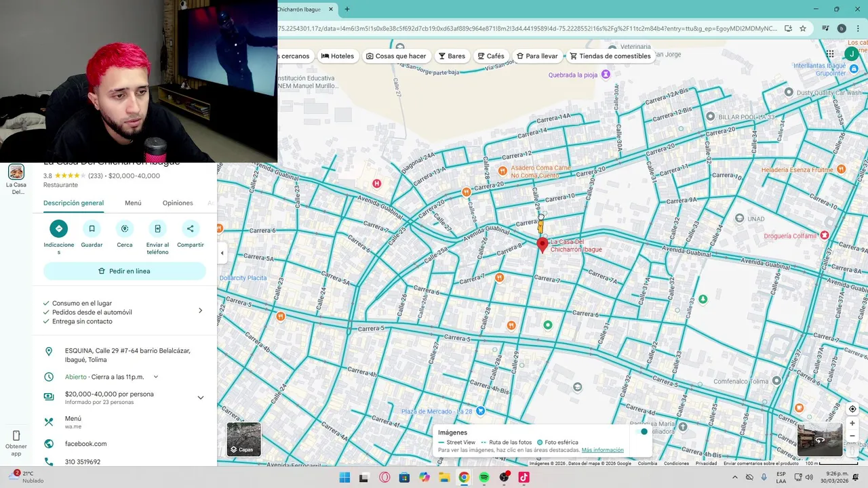Click the Condiciones footer link
The width and height of the screenshot is (868, 488).
click(676, 464)
